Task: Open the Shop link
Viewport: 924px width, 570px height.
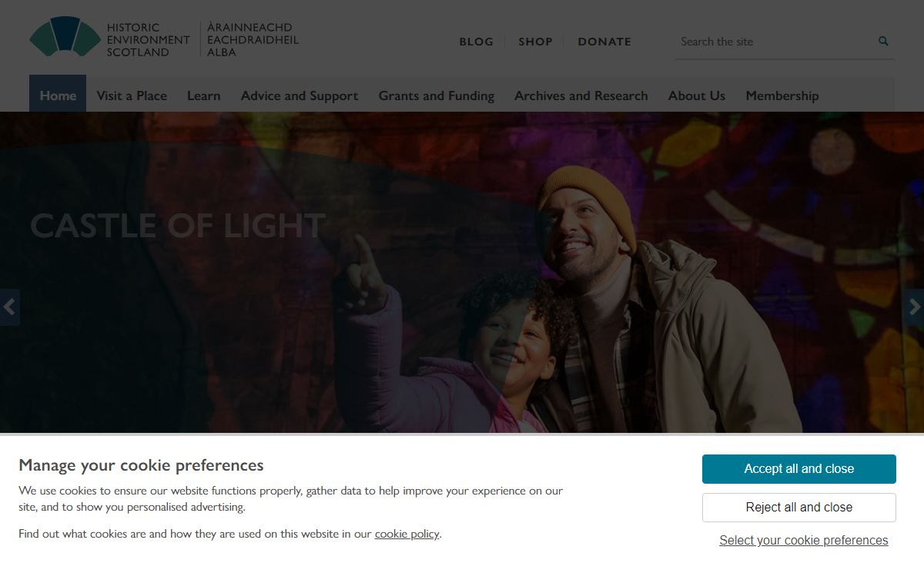Action: click(x=535, y=42)
